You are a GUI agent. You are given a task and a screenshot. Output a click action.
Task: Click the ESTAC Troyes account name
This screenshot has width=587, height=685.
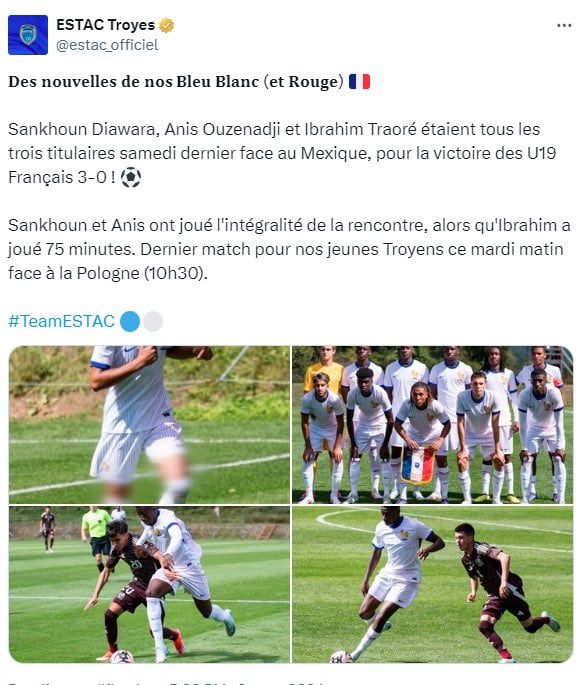click(x=105, y=25)
